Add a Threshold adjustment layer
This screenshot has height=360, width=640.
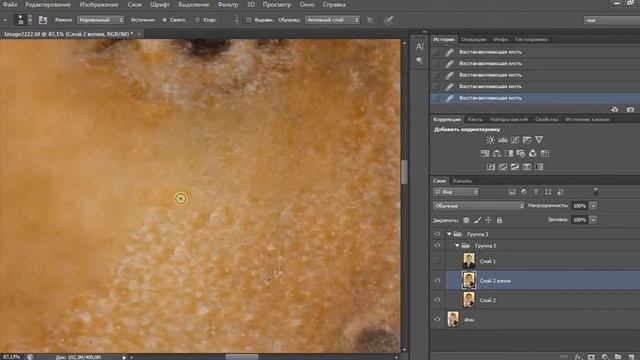pos(515,167)
